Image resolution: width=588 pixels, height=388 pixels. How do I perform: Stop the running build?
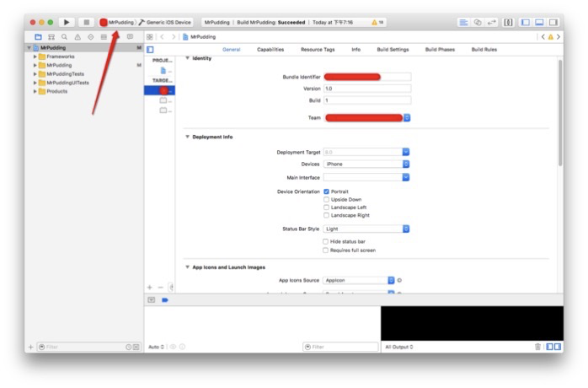86,22
